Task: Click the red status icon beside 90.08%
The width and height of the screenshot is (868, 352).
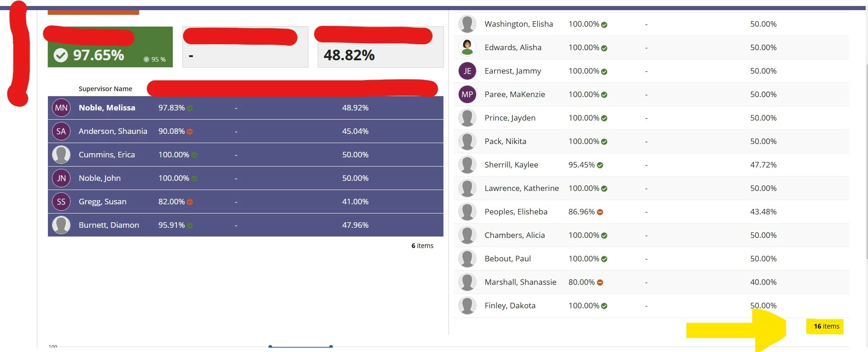Action: (x=190, y=132)
